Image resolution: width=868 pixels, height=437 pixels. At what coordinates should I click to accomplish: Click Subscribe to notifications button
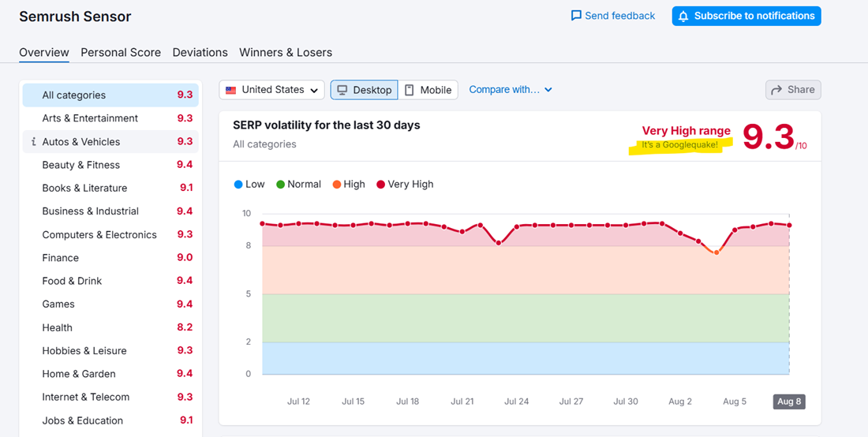tap(746, 16)
